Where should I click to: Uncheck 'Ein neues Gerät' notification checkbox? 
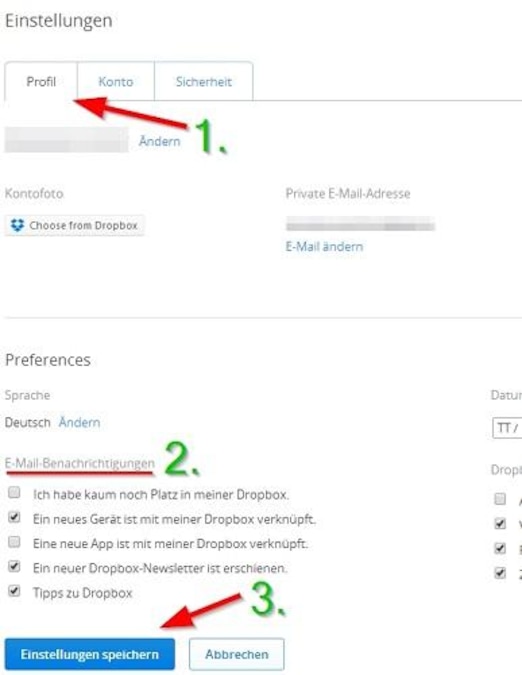click(14, 517)
